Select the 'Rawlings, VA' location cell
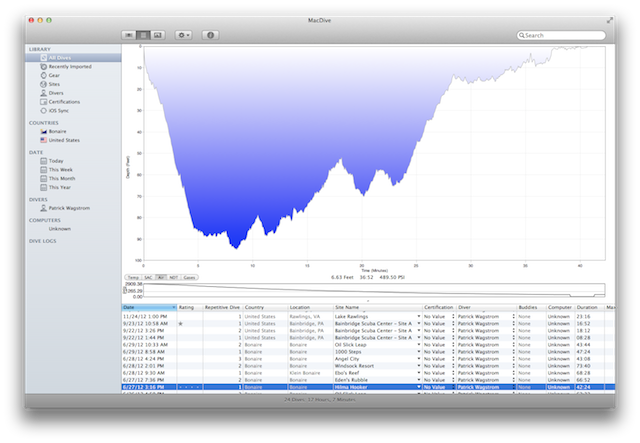The image size is (640, 443). pos(304,316)
